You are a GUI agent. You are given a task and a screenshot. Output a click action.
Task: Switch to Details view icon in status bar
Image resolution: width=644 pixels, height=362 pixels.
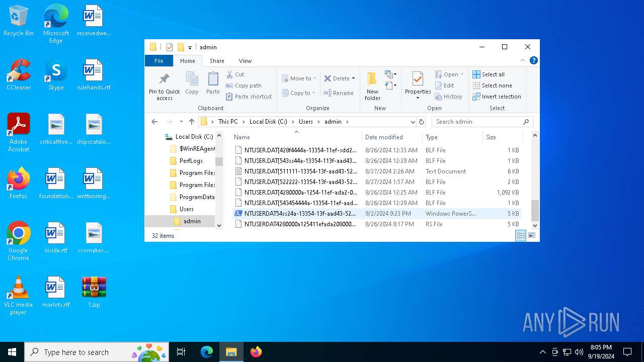point(521,236)
